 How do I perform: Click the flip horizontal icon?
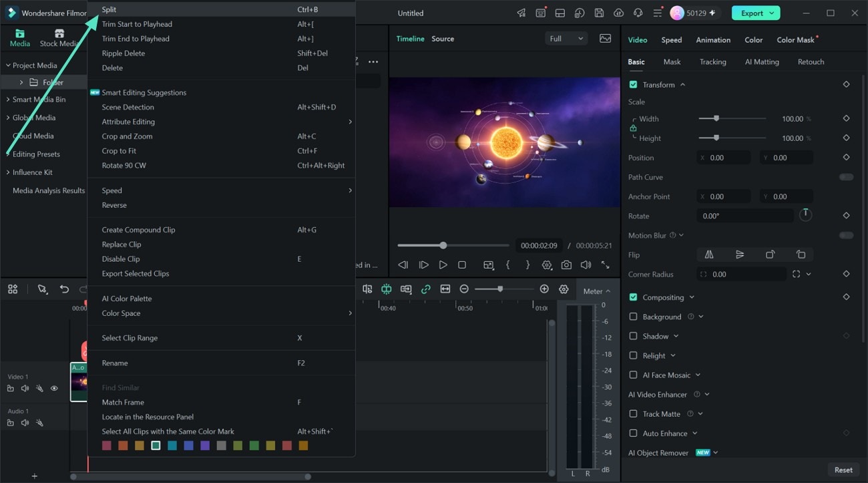click(x=709, y=255)
